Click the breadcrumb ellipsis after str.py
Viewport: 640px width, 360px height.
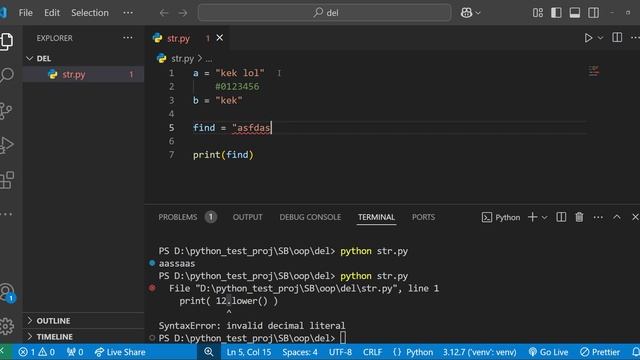coord(209,59)
